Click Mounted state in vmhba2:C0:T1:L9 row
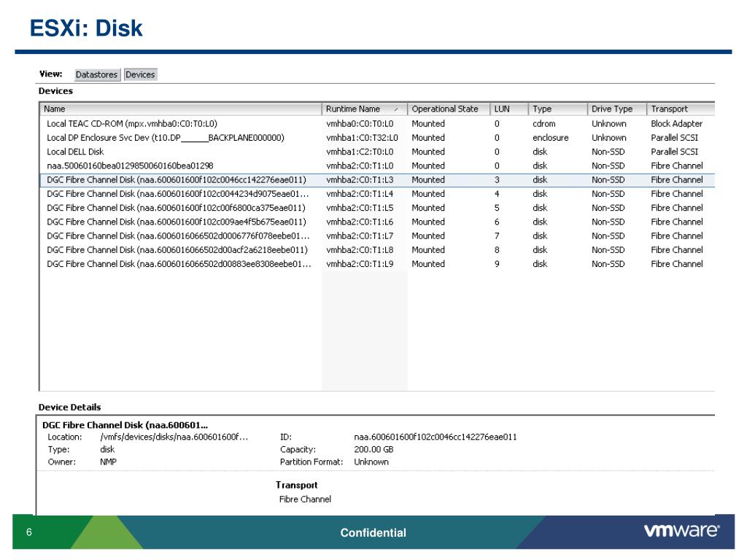 (x=427, y=264)
